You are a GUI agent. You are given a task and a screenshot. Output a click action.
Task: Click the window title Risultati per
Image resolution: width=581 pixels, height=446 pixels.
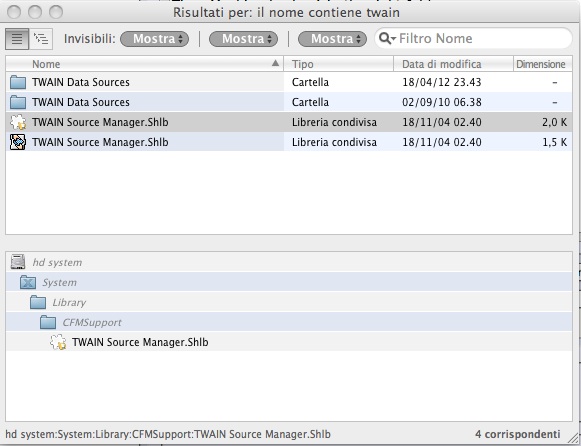286,12
